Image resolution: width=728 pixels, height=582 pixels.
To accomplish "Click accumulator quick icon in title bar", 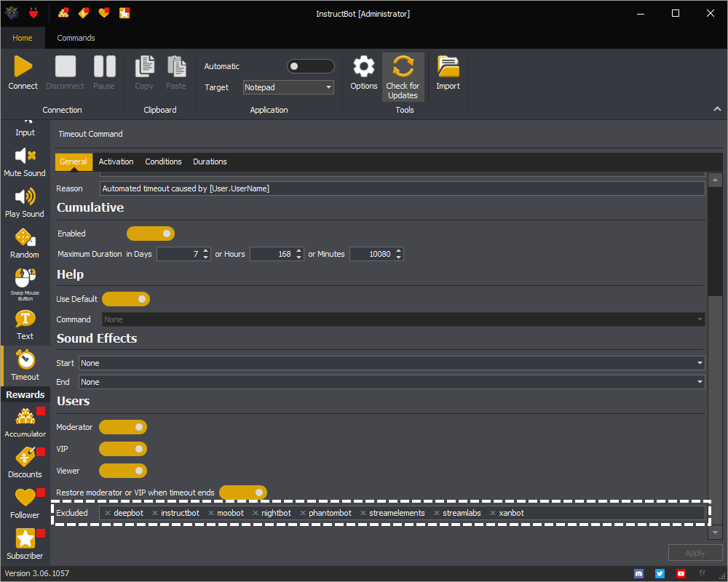I will tap(63, 13).
